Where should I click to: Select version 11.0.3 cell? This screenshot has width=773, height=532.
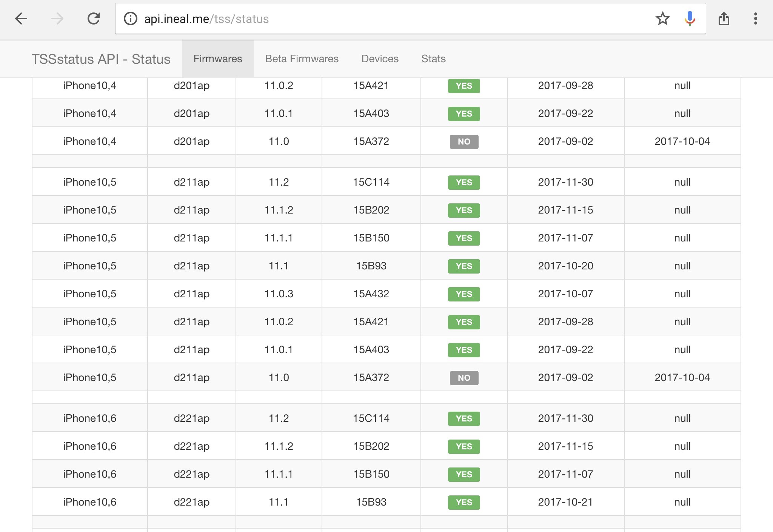click(x=279, y=294)
